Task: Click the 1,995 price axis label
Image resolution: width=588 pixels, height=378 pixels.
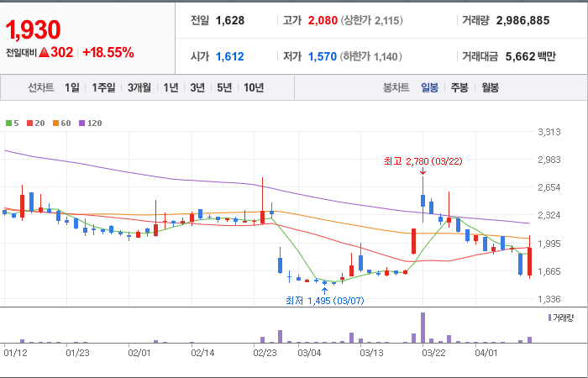Action: point(549,244)
